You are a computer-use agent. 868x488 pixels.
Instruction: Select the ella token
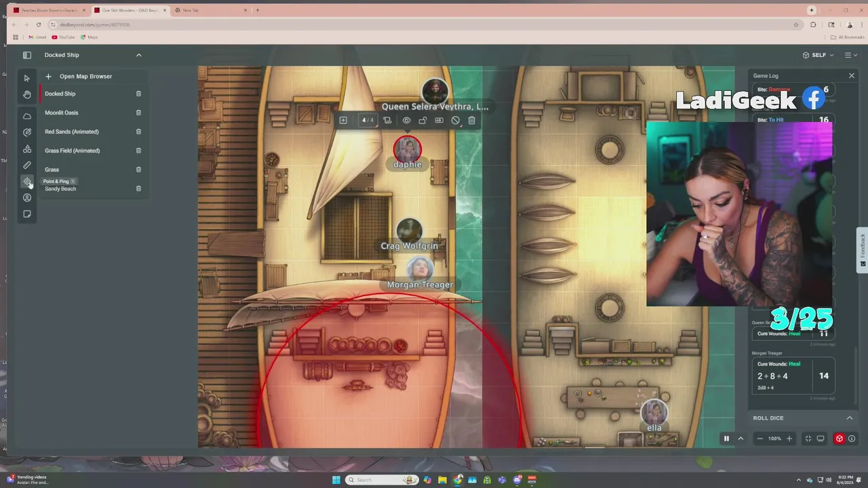pos(654,412)
